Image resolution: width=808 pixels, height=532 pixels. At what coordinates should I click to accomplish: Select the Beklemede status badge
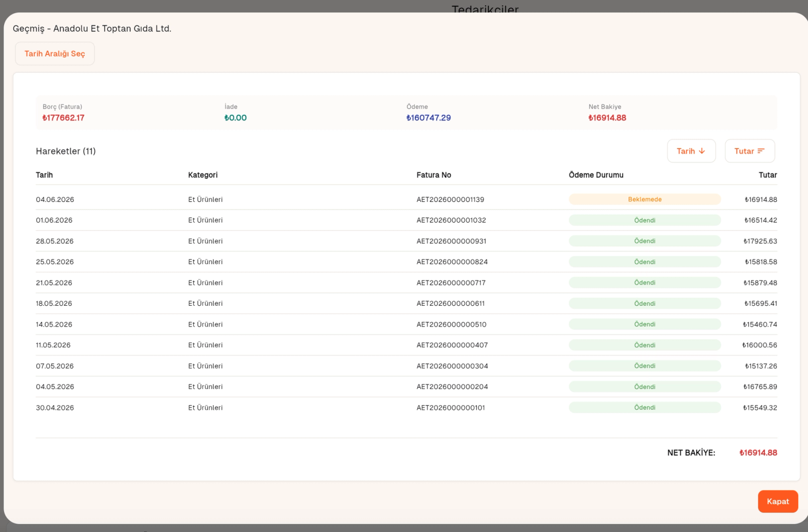[x=645, y=200]
